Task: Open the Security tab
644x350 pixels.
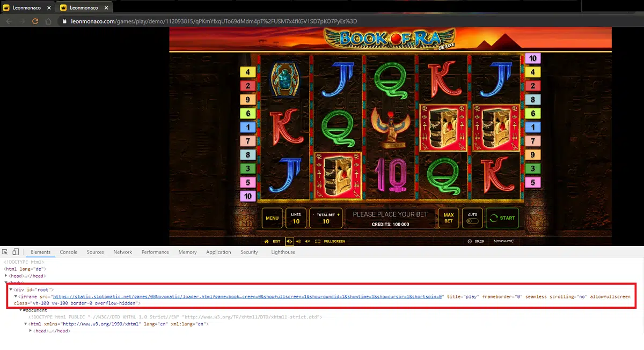Action: pyautogui.click(x=249, y=252)
